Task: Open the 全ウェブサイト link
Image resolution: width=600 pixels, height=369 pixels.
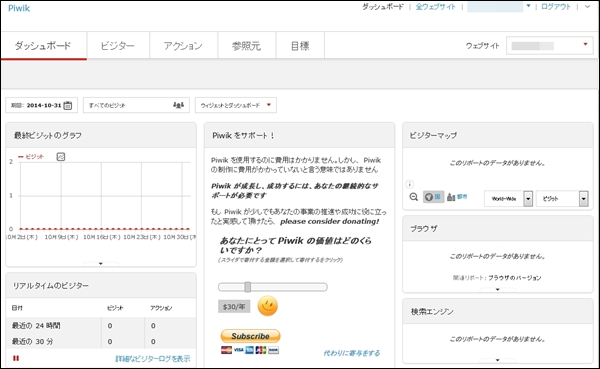Action: [x=435, y=7]
